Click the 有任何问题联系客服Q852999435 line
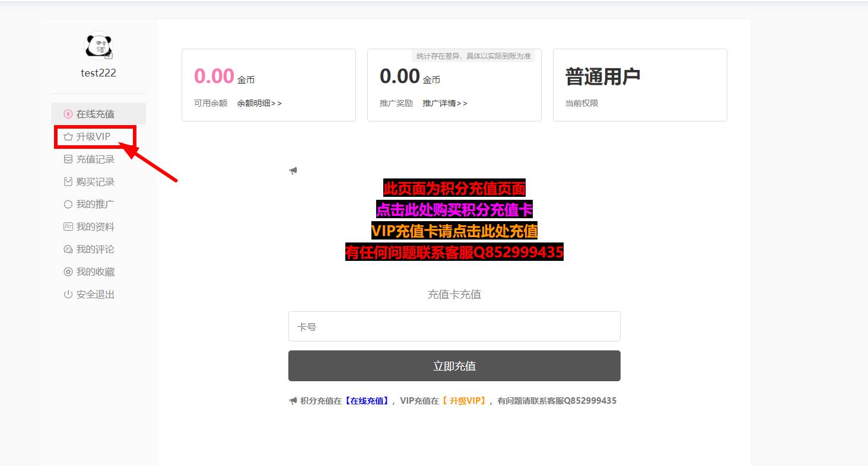This screenshot has width=868, height=466. point(454,253)
